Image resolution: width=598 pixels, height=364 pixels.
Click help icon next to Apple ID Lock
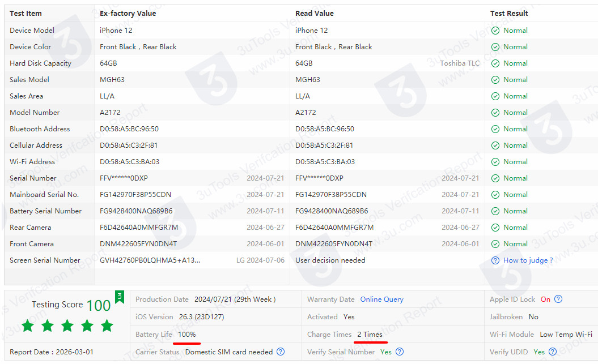[558, 299]
